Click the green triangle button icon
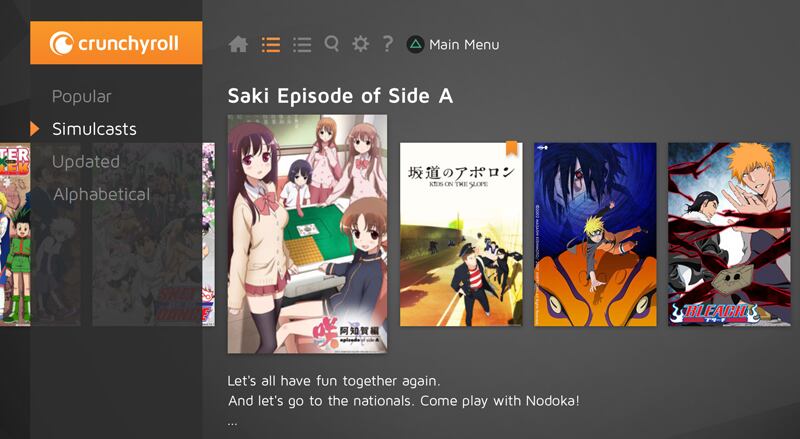Viewport: 800px width, 439px height. click(x=415, y=44)
